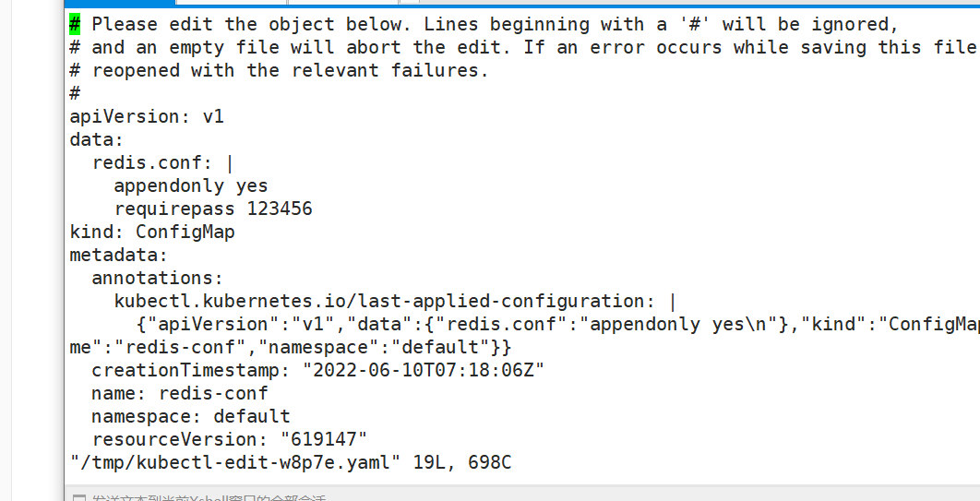
Task: Place cursor on 'appendonly yes' line
Action: pos(190,185)
